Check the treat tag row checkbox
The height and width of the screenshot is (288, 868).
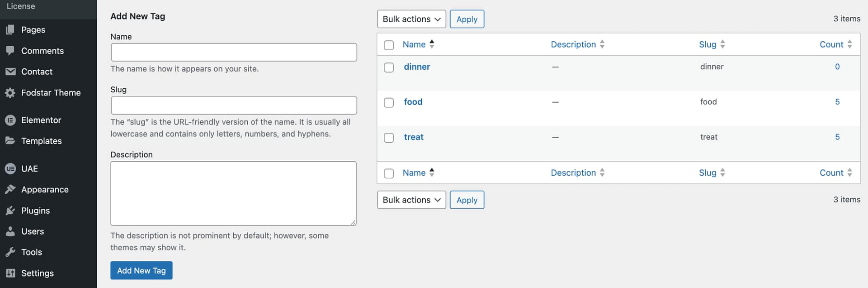click(389, 138)
